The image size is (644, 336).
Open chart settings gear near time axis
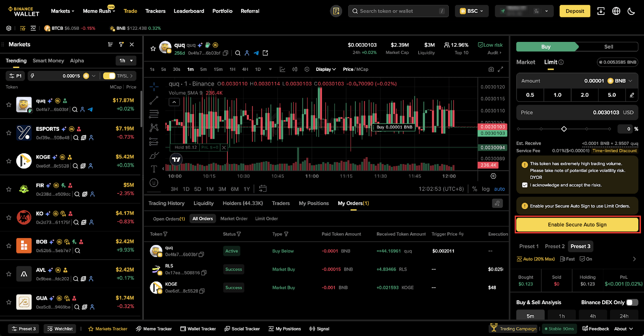click(493, 176)
